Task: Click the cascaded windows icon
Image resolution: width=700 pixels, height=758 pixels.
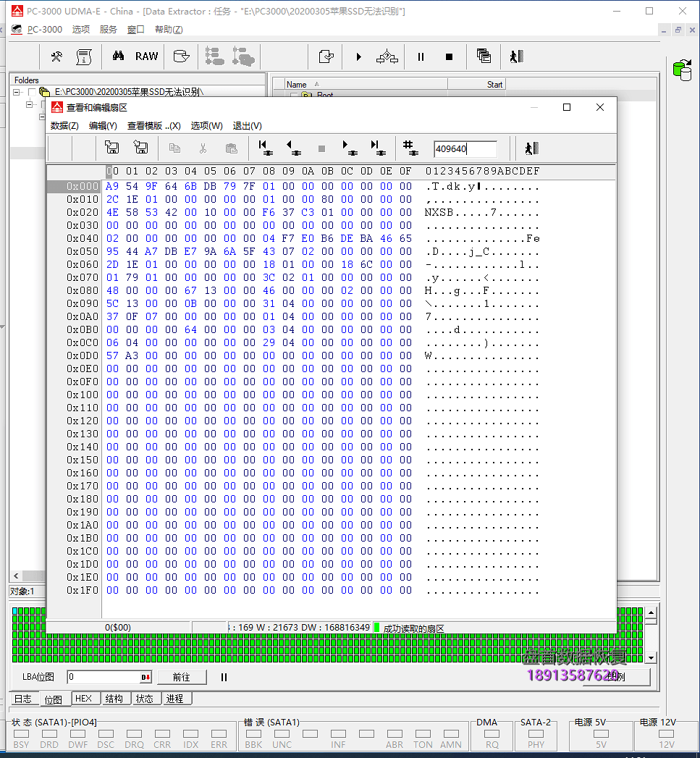Action: 484,56
